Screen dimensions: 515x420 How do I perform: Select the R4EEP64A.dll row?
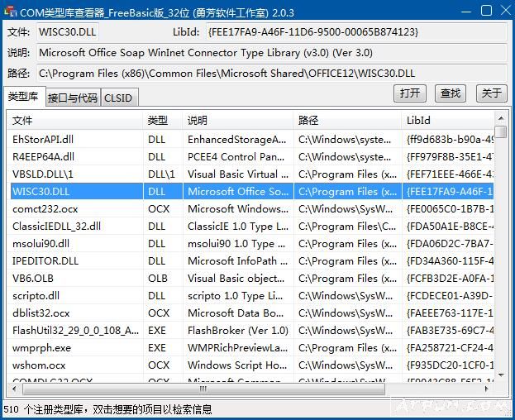(x=250, y=157)
